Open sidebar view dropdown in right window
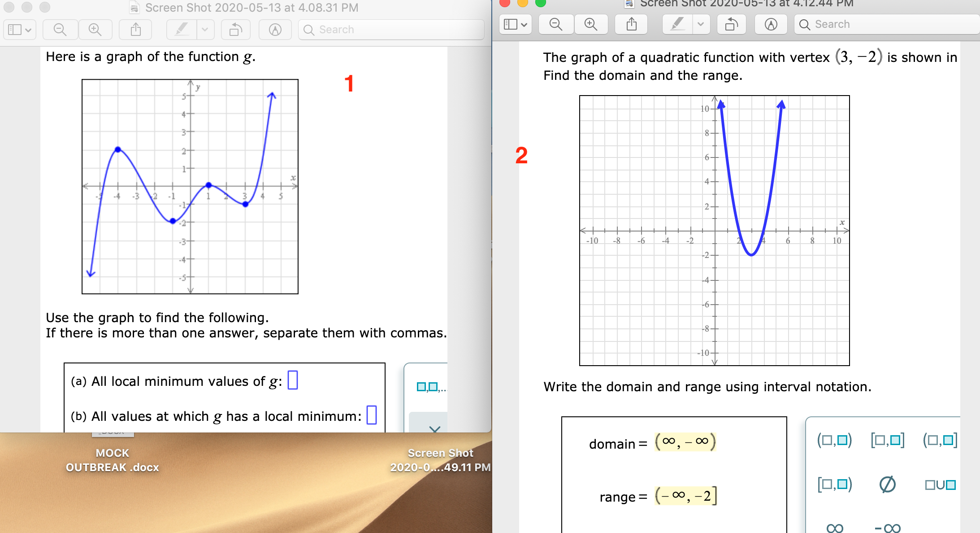 515,24
